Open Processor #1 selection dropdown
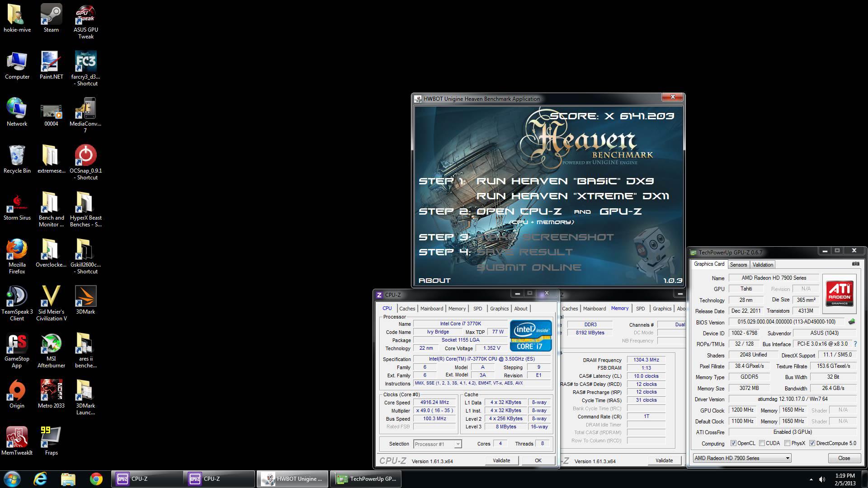This screenshot has width=868, height=488. 438,444
